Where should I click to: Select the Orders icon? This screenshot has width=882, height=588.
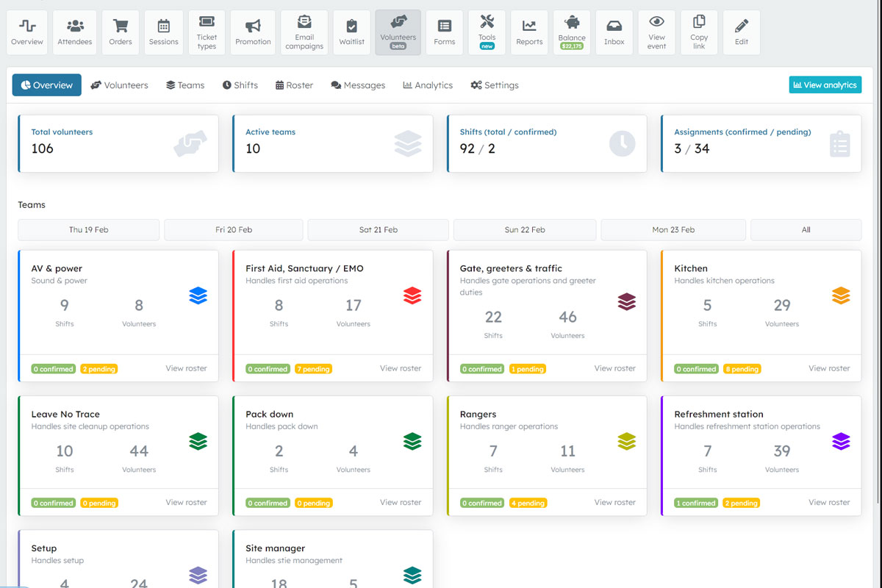tap(120, 32)
